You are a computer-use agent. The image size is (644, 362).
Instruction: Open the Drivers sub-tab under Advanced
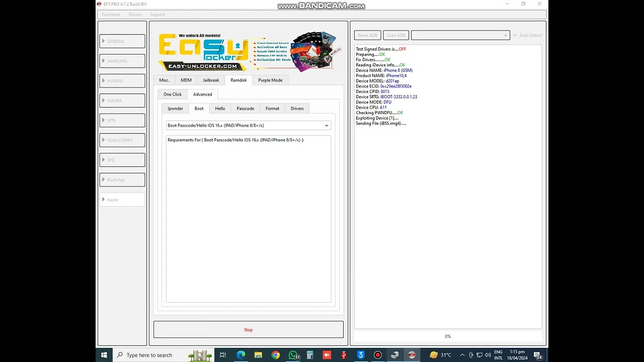(297, 108)
